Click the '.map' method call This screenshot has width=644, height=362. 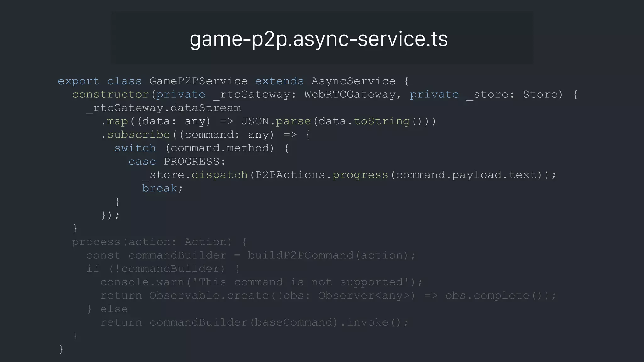click(114, 121)
